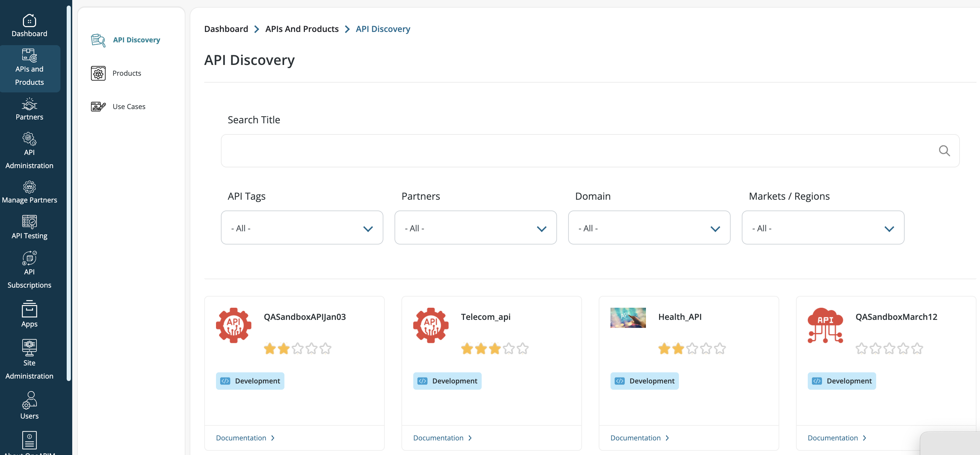Click Development code icon on Health_API card

click(x=619, y=381)
